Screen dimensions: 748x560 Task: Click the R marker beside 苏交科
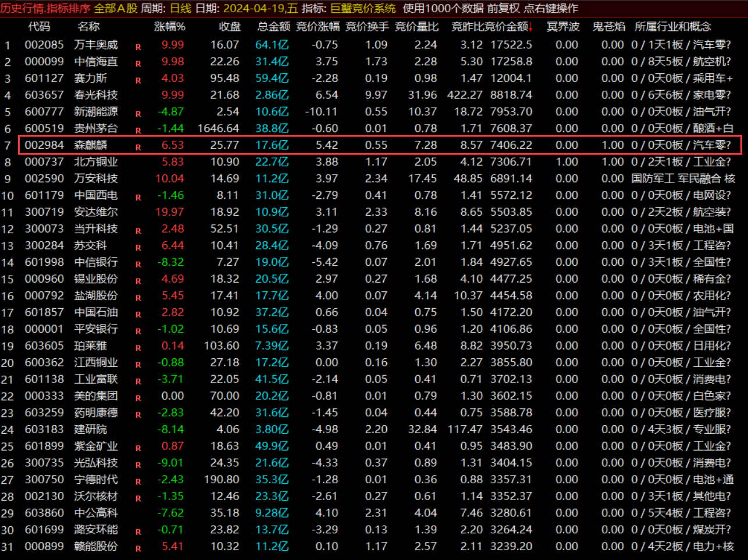tap(138, 248)
